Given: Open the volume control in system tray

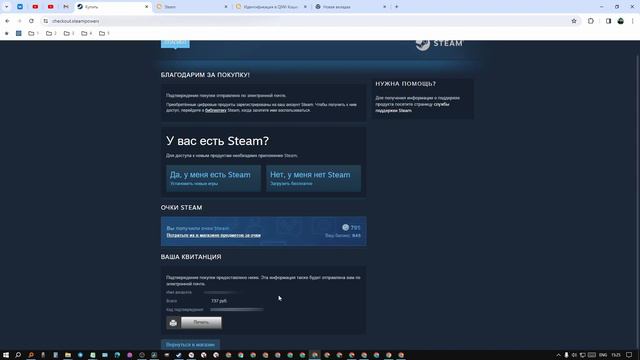Looking at the screenshot, I should click(574, 355).
